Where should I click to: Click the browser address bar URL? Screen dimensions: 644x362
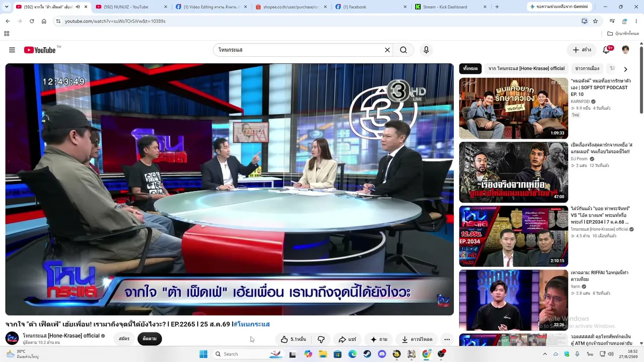click(115, 21)
